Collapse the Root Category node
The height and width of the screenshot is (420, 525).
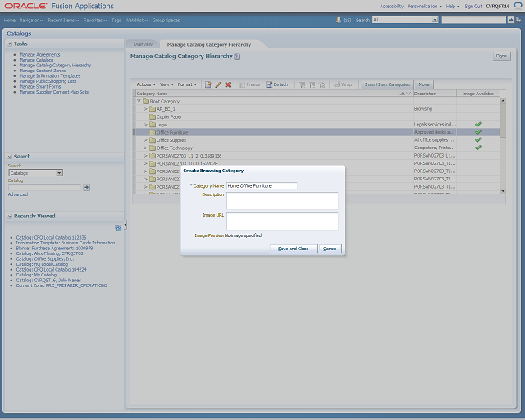(139, 101)
